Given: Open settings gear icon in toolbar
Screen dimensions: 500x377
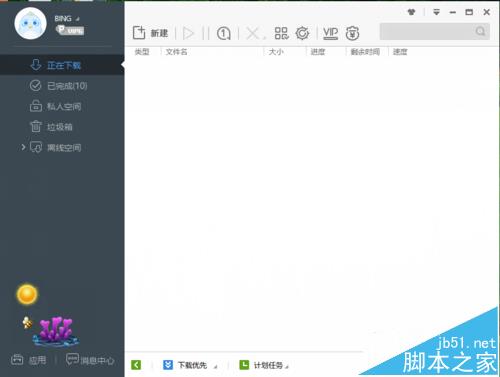Looking at the screenshot, I should coord(302,33).
